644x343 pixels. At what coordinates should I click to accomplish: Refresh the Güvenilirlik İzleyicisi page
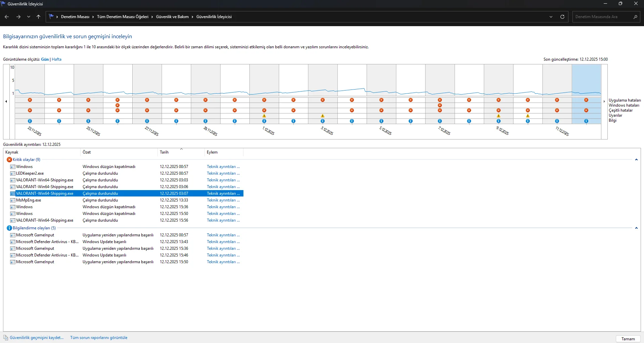(x=562, y=17)
